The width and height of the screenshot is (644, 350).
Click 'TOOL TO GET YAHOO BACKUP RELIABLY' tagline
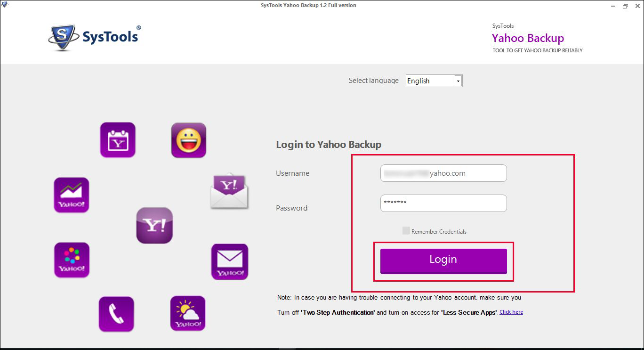pyautogui.click(x=538, y=50)
